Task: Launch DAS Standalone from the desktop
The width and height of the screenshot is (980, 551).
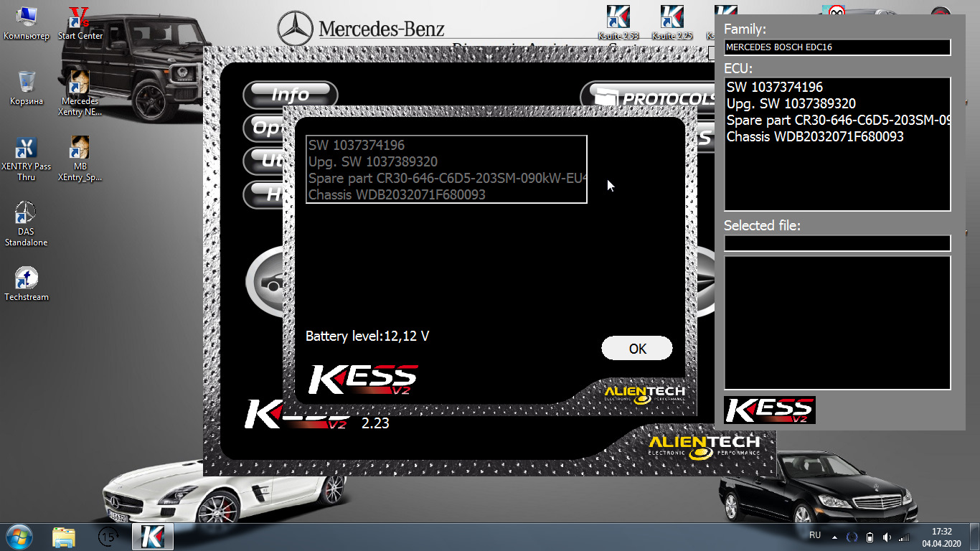Action: pyautogui.click(x=27, y=225)
